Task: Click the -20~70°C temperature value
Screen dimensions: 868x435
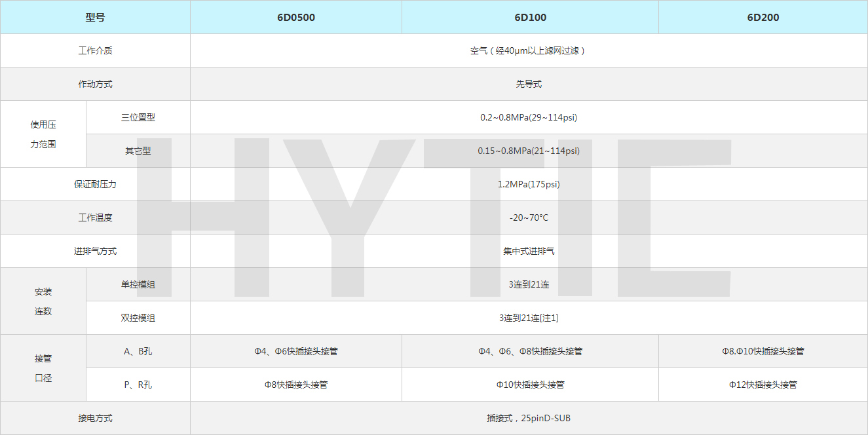Action: click(529, 218)
